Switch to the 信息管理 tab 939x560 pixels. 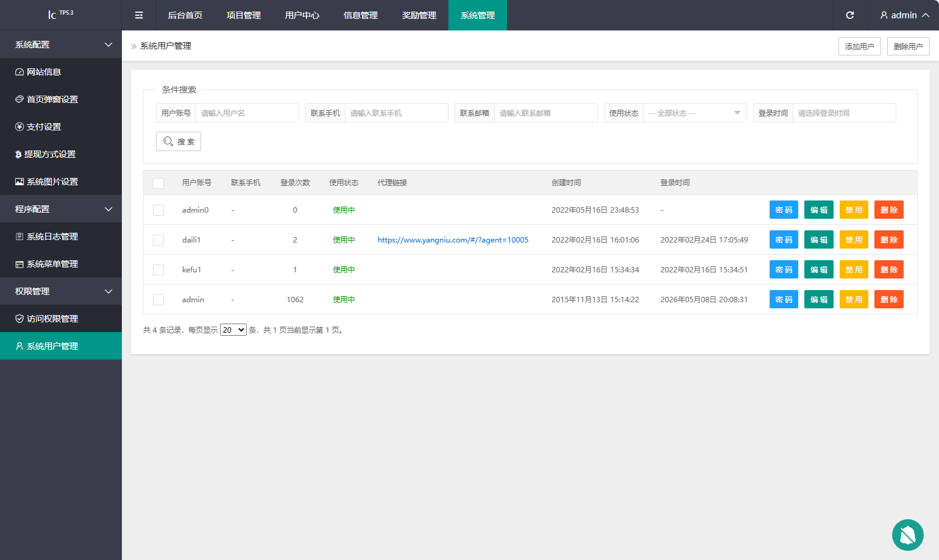[x=361, y=15]
